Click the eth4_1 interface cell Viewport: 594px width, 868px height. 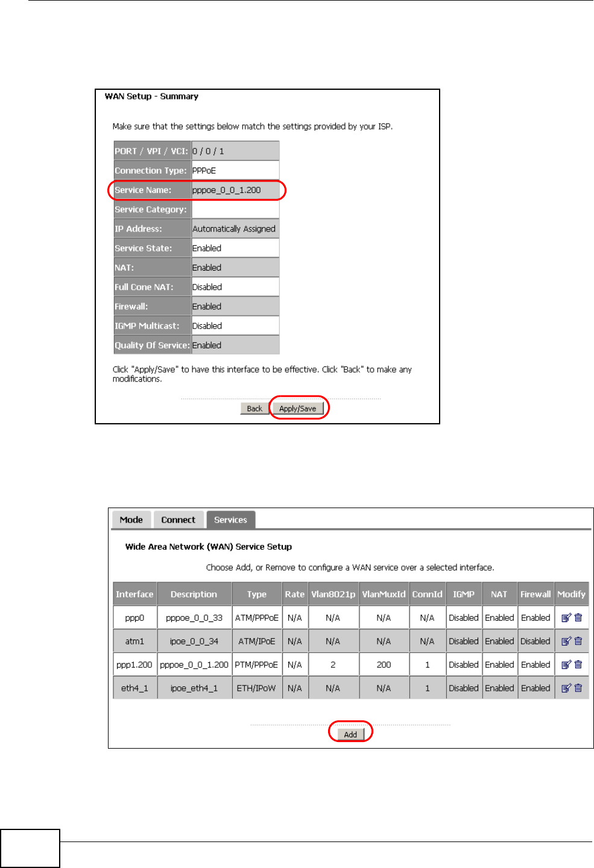pyautogui.click(x=134, y=688)
